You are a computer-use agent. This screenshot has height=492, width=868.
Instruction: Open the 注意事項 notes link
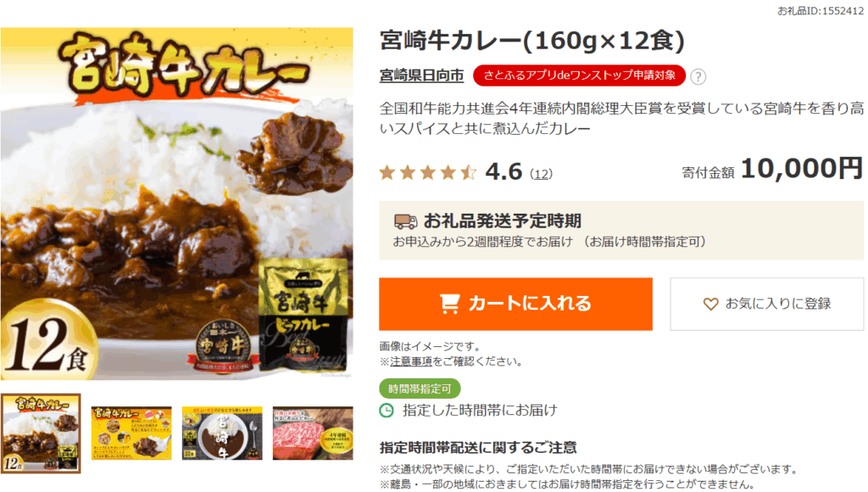pos(411,362)
